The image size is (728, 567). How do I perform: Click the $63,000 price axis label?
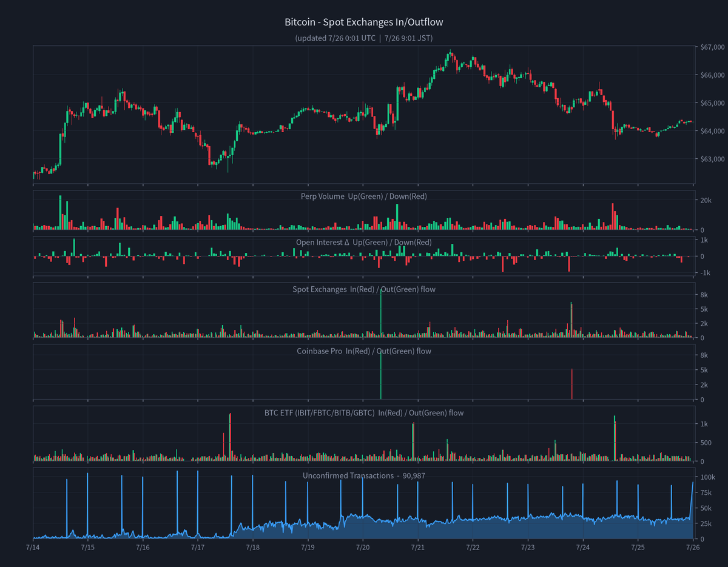pyautogui.click(x=712, y=159)
